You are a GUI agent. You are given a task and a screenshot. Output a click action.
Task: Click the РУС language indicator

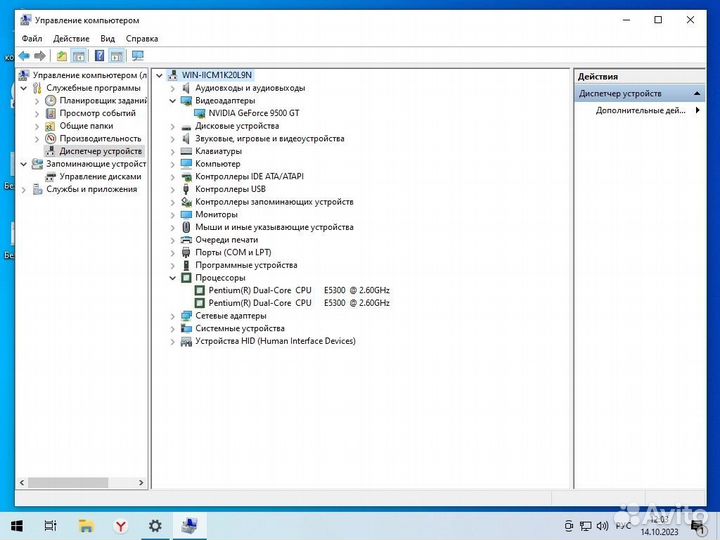(x=623, y=526)
